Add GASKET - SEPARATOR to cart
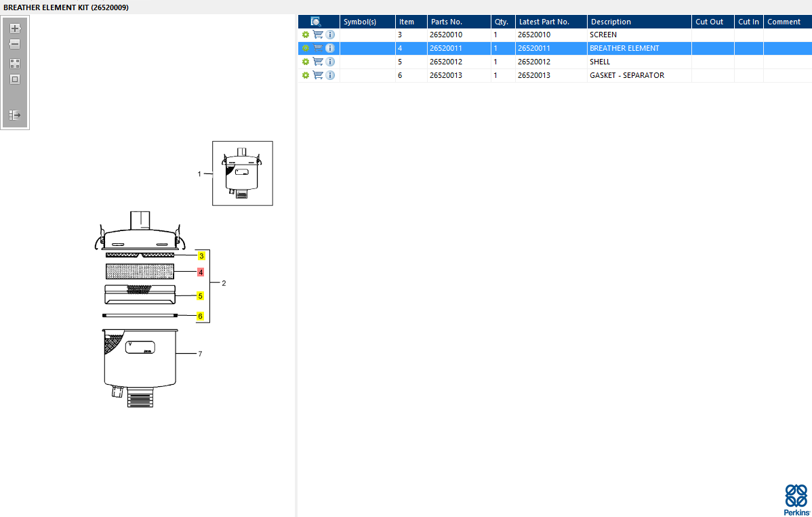The height and width of the screenshot is (517, 812). click(x=318, y=75)
